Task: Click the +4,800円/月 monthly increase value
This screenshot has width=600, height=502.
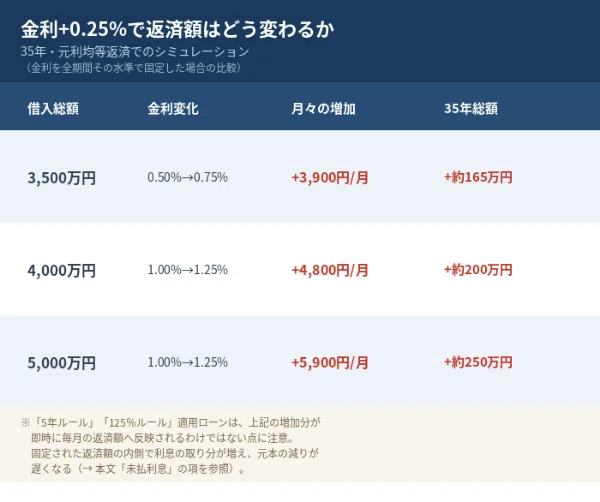Action: (329, 270)
